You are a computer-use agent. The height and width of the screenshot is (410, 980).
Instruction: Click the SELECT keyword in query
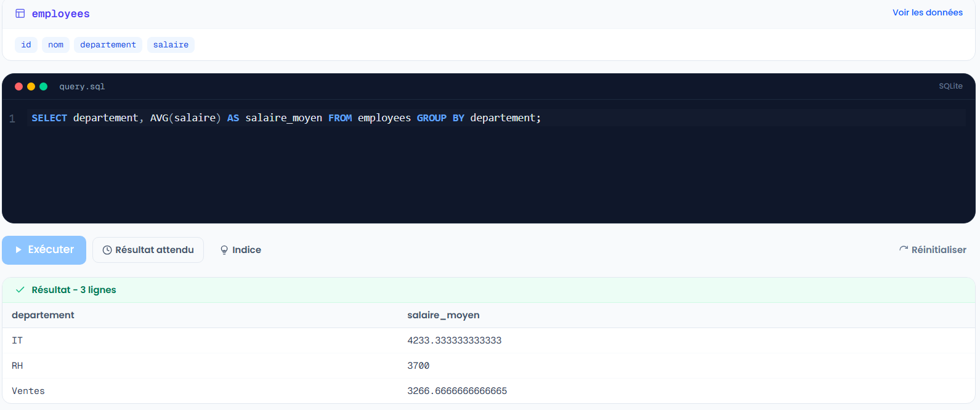pyautogui.click(x=49, y=118)
